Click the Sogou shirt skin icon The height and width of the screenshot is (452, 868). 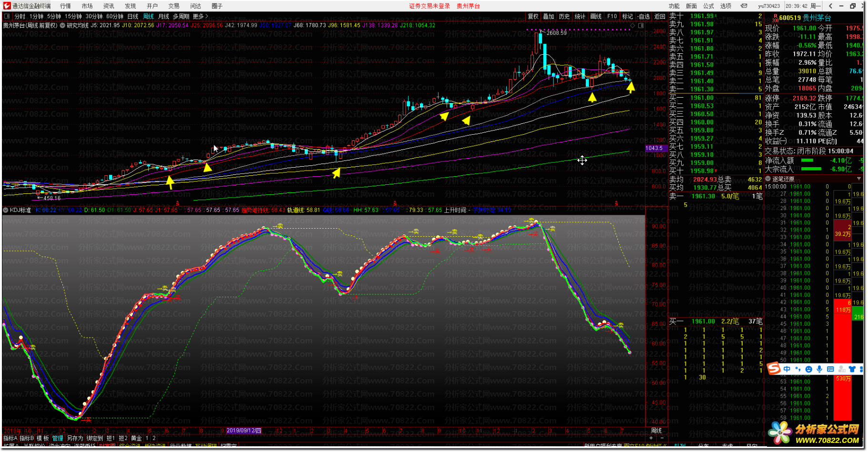click(x=852, y=369)
